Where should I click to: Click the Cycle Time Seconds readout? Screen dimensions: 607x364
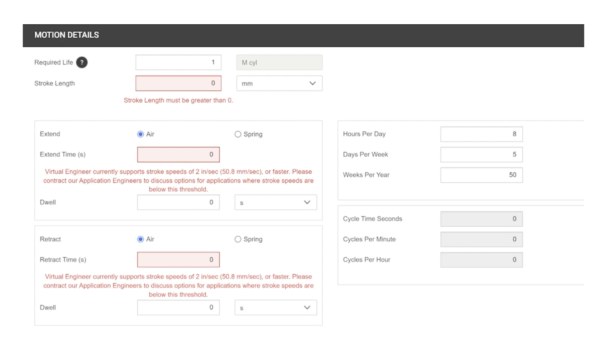point(481,219)
